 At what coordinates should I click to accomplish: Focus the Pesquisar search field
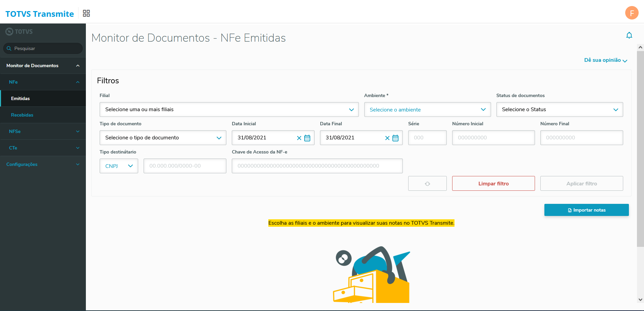pyautogui.click(x=43, y=48)
